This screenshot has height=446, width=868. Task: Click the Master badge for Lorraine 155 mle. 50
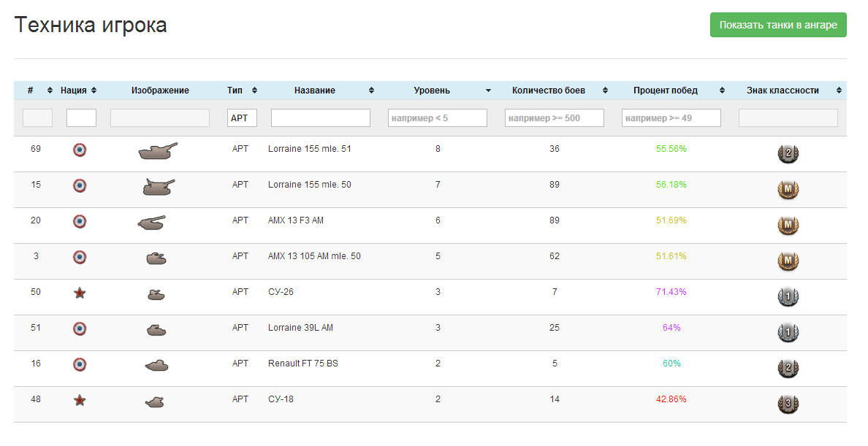788,190
